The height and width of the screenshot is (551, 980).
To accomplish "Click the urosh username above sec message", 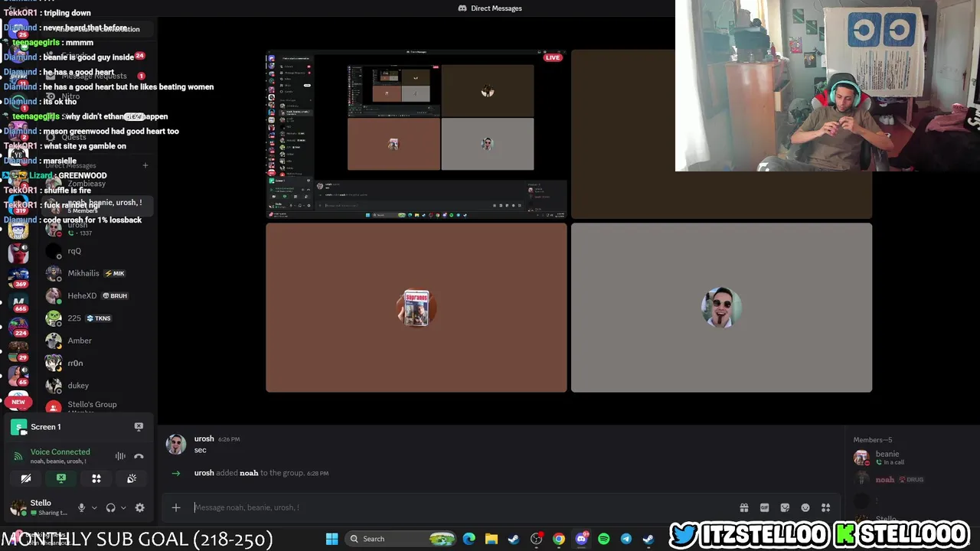I will (x=204, y=439).
